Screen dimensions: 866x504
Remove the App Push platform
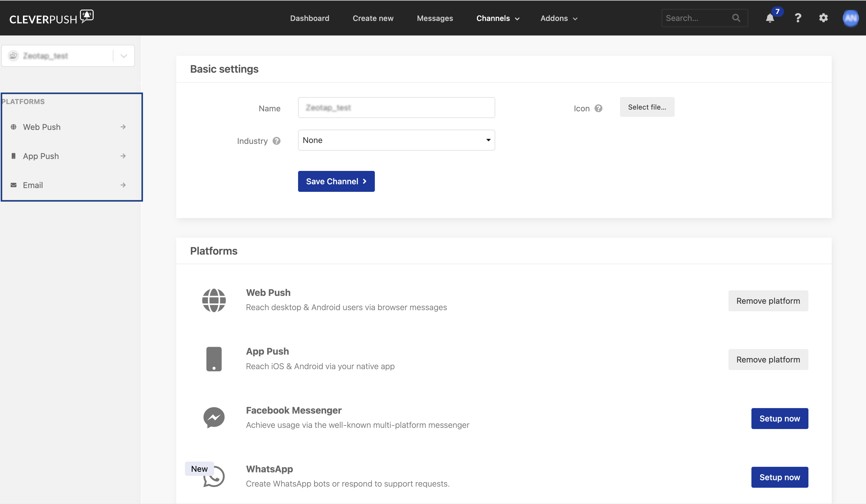pyautogui.click(x=768, y=360)
